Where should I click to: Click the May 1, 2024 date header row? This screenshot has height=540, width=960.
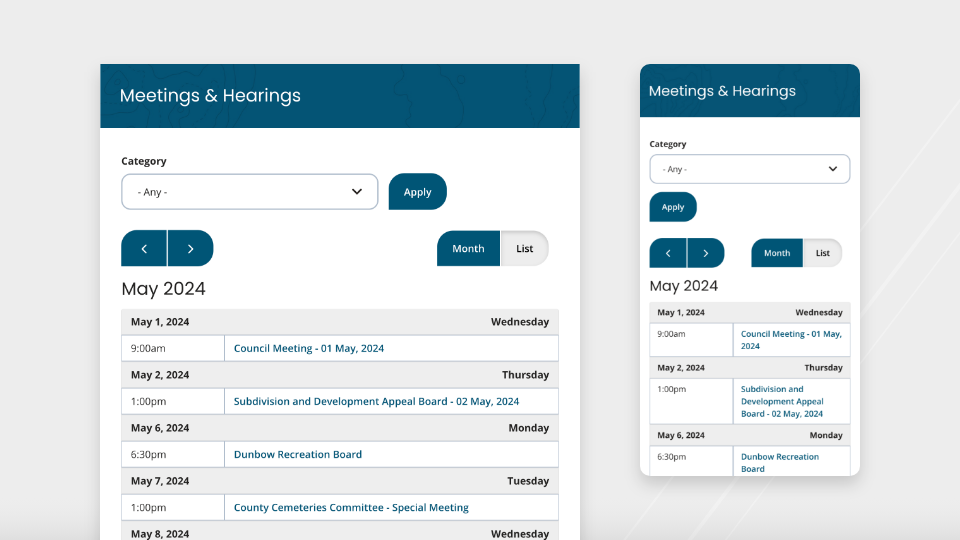[340, 322]
